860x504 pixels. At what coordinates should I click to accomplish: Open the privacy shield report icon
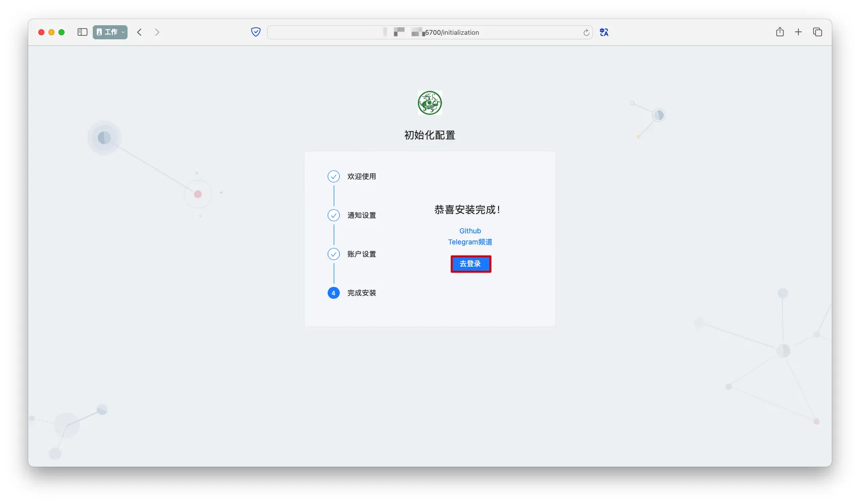tap(256, 32)
